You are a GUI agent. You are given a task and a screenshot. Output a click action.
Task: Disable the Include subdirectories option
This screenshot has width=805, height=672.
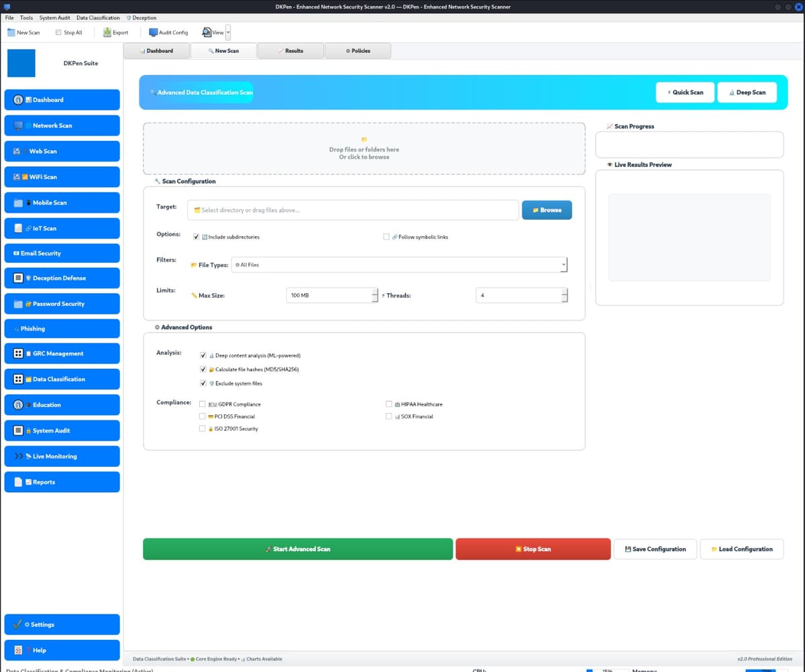click(x=196, y=237)
